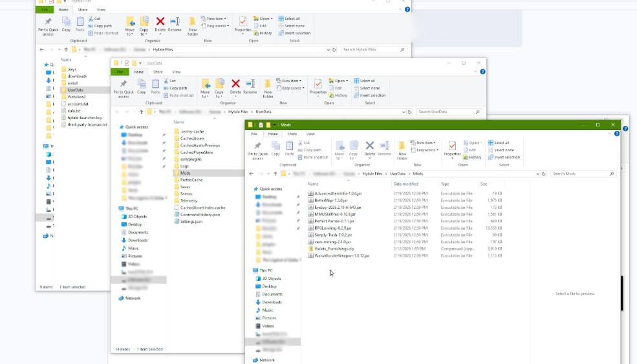Refresh the Mods window address bar
The image size is (637, 364).
pos(544,173)
